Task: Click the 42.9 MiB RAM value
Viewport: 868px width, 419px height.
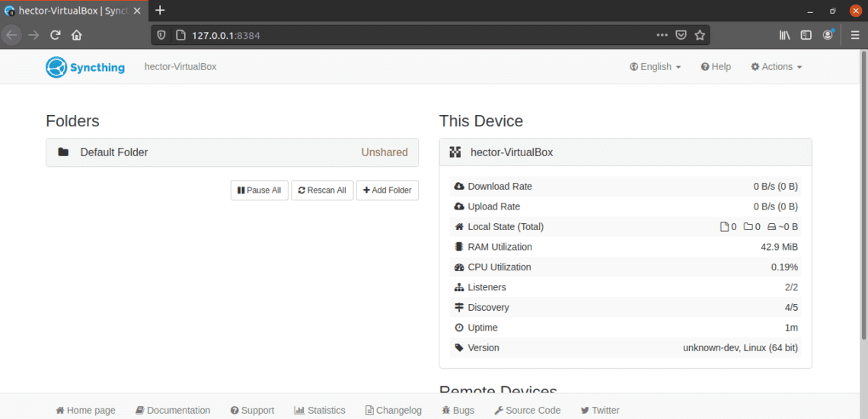Action: 780,247
